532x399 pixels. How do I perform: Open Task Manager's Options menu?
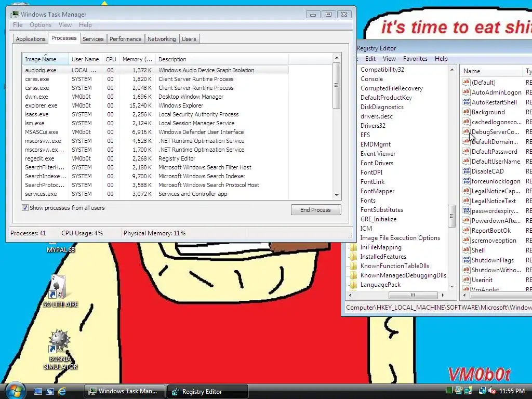tap(41, 25)
